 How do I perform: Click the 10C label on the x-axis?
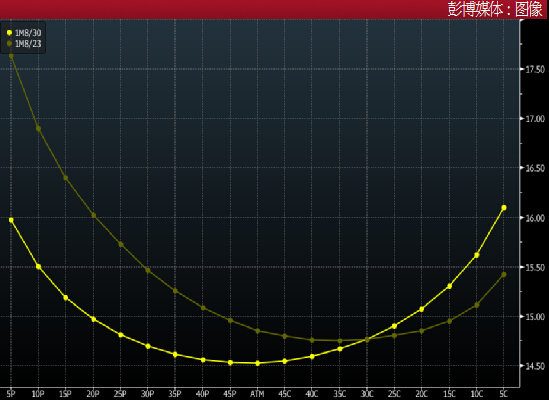point(477,394)
